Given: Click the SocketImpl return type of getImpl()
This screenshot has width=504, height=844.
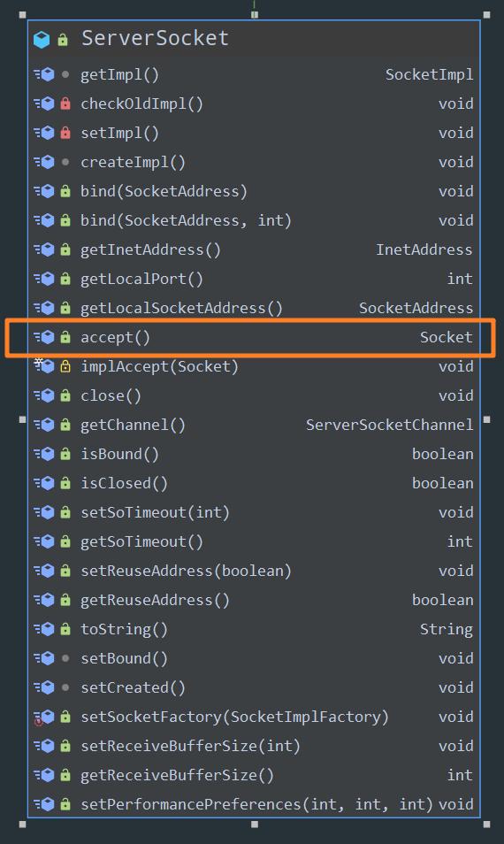Looking at the screenshot, I should [x=429, y=75].
